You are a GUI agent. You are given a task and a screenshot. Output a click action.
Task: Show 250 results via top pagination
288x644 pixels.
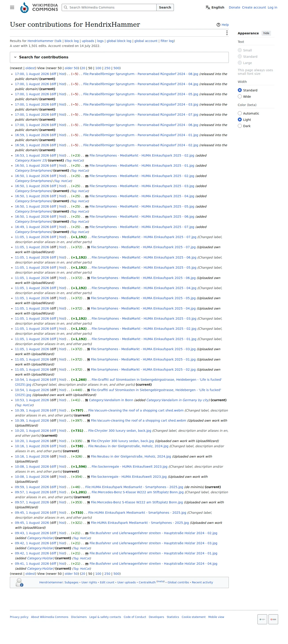pyautogui.click(x=107, y=68)
